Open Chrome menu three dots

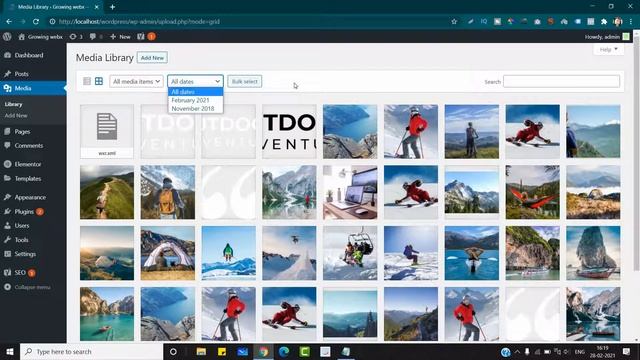point(631,22)
